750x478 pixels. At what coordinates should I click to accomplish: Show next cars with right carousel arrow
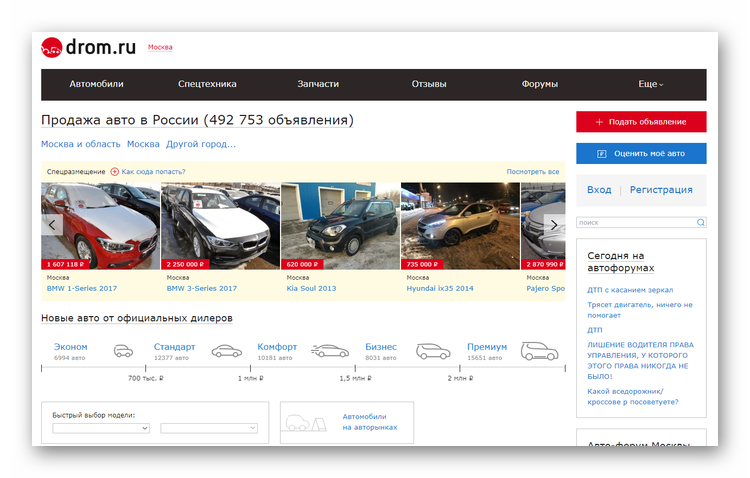click(554, 225)
